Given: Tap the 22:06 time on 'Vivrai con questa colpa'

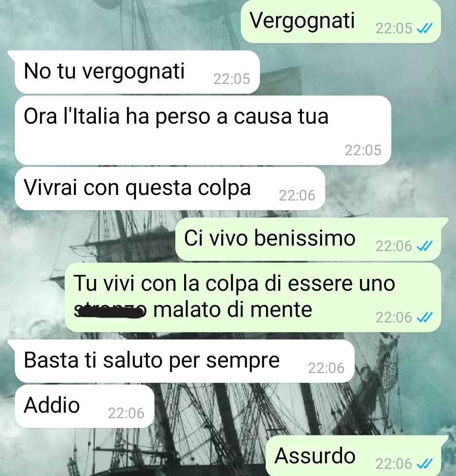Looking at the screenshot, I should click(297, 195).
